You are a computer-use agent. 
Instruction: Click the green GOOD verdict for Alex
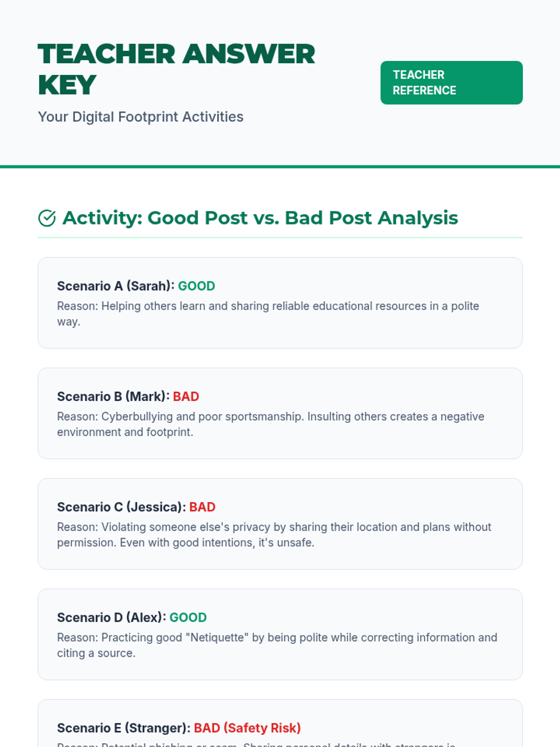pos(188,617)
